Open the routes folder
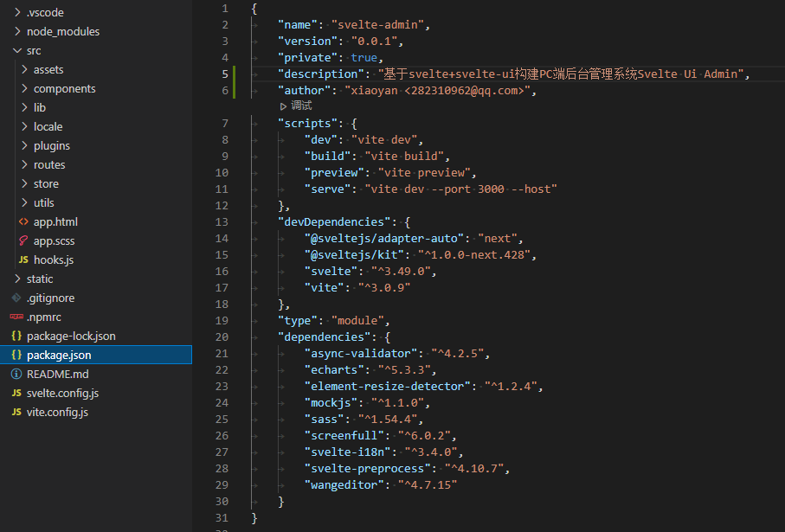The height and width of the screenshot is (532, 785). tap(49, 164)
